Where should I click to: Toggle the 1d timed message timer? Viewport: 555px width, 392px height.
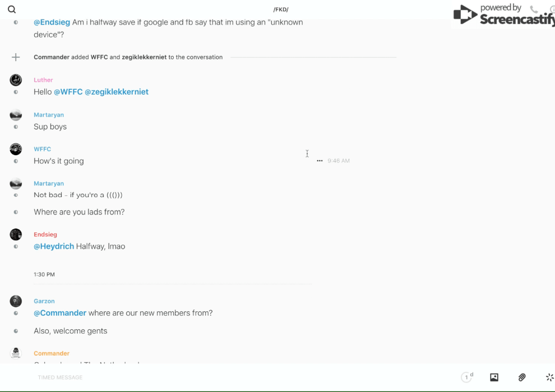coord(467,377)
